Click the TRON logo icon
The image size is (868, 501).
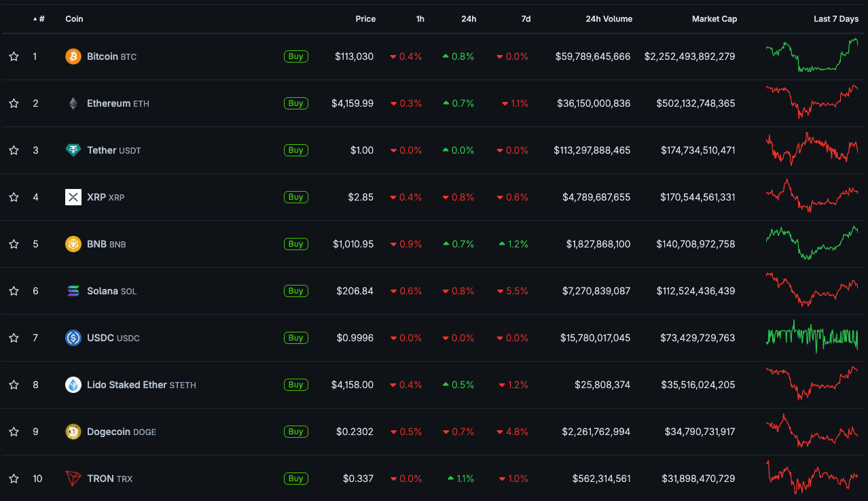(73, 479)
